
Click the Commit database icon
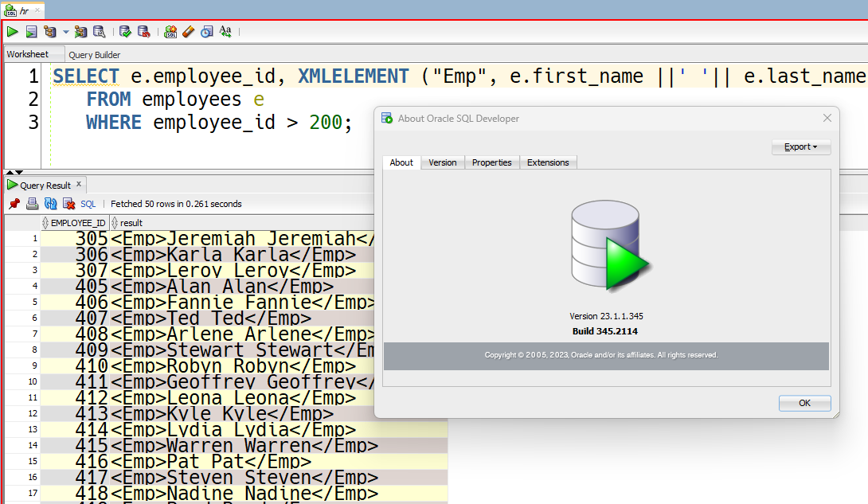coord(125,32)
